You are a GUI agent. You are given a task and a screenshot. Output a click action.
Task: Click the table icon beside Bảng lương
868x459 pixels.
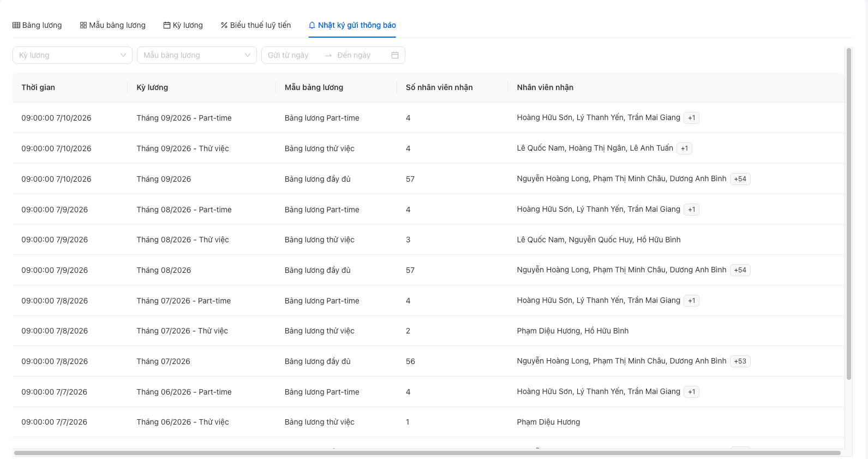16,25
